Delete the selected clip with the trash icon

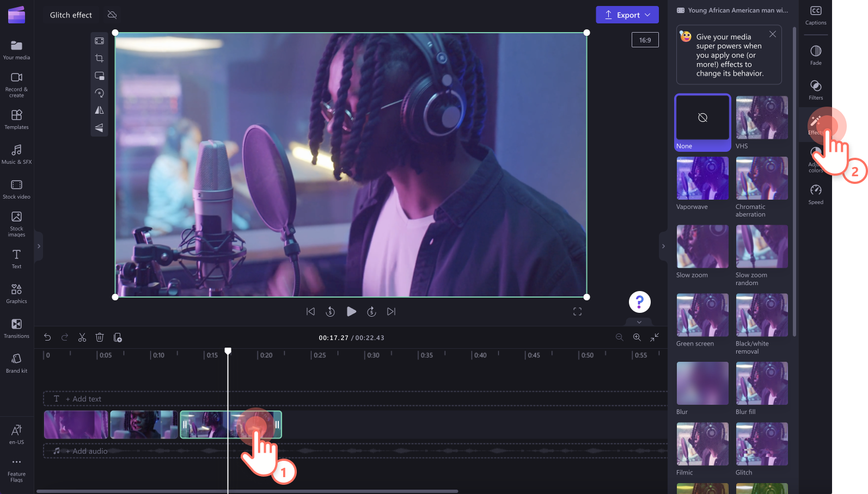(x=100, y=337)
